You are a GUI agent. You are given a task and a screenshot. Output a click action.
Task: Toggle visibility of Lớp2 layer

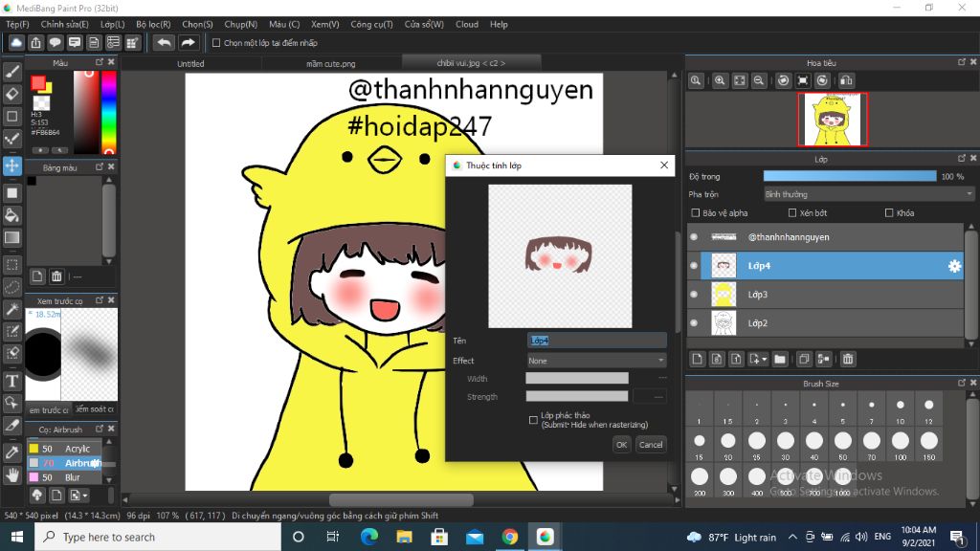(x=694, y=323)
